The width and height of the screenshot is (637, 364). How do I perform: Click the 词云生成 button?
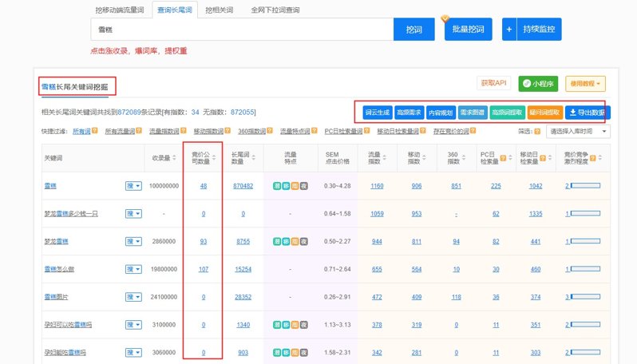(378, 113)
